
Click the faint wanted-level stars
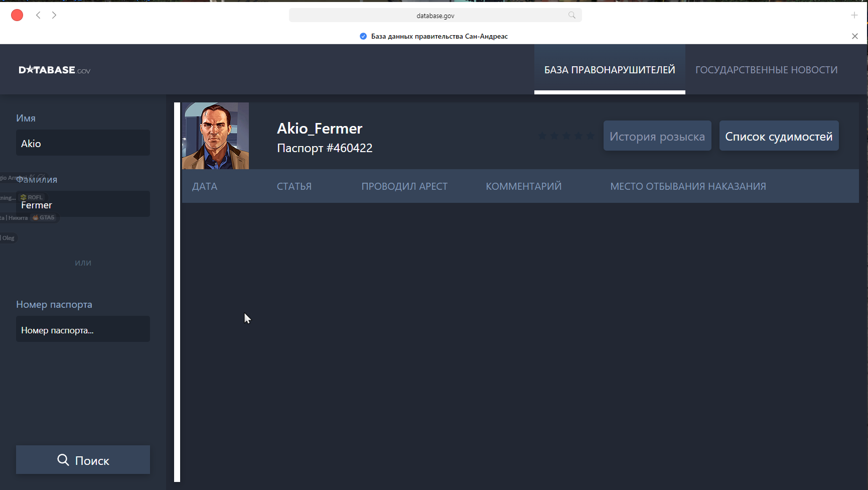(566, 136)
